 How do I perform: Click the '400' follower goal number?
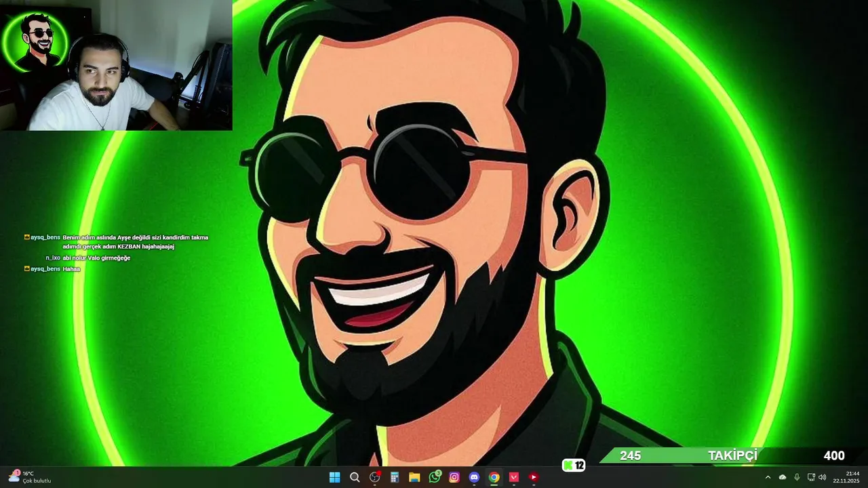(834, 456)
